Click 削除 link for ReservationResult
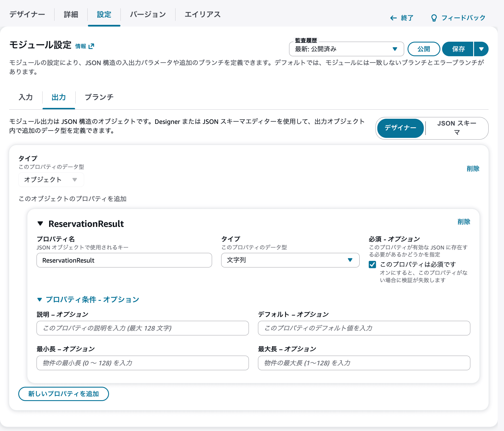This screenshot has height=431, width=504. (464, 222)
